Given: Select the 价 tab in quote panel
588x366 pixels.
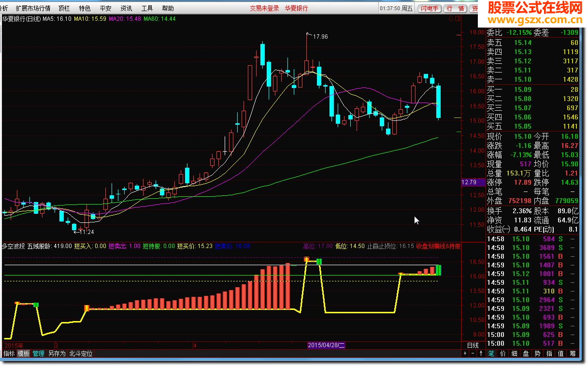Looking at the screenshot, I should click(x=502, y=353).
